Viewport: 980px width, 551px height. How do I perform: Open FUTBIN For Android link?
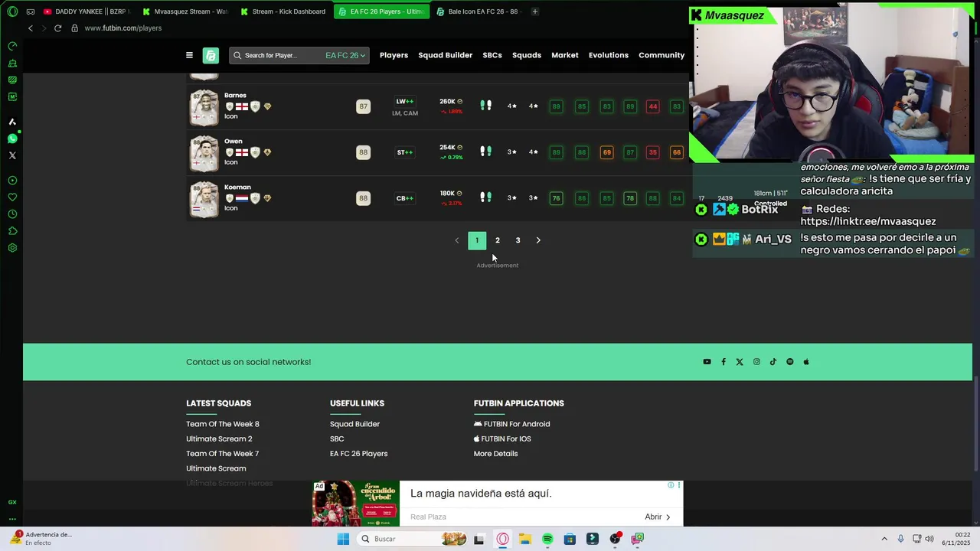[511, 424]
